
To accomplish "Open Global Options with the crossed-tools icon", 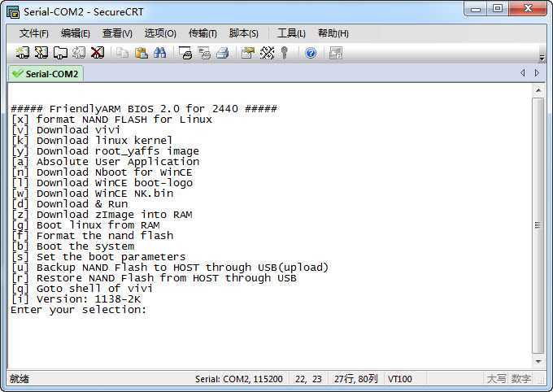I will pos(267,53).
